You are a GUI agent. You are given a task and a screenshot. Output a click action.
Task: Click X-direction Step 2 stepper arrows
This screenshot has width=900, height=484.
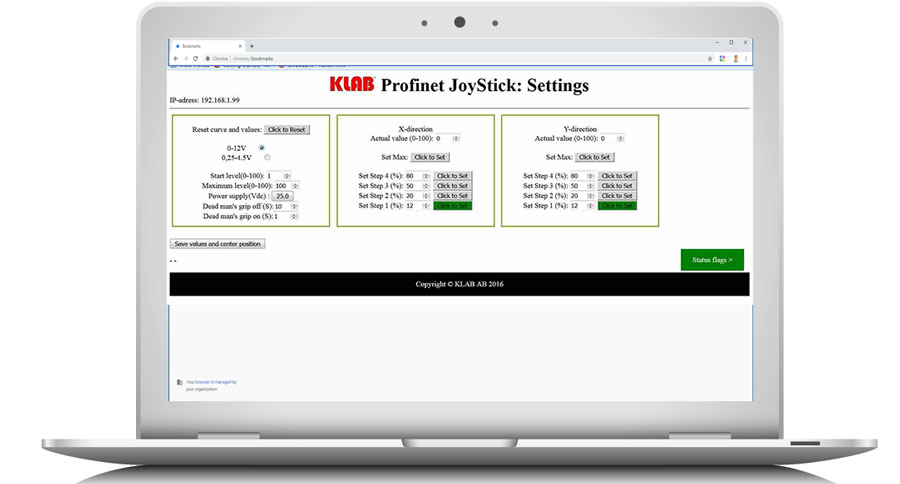[426, 196]
